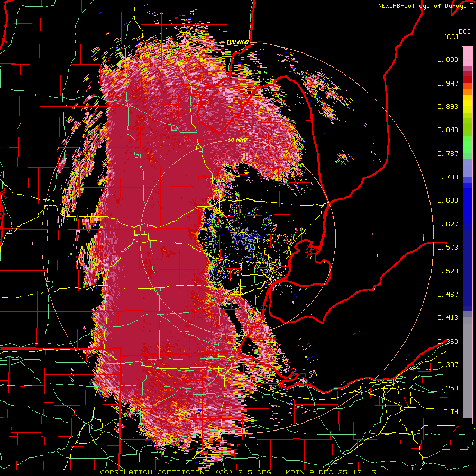Click the DCC product label

click(464, 32)
